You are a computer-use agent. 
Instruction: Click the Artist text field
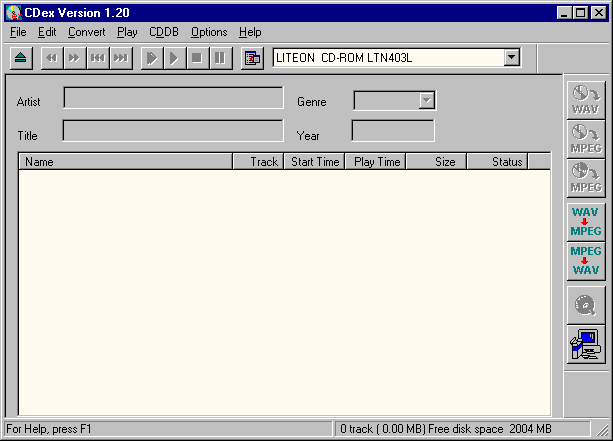(173, 98)
